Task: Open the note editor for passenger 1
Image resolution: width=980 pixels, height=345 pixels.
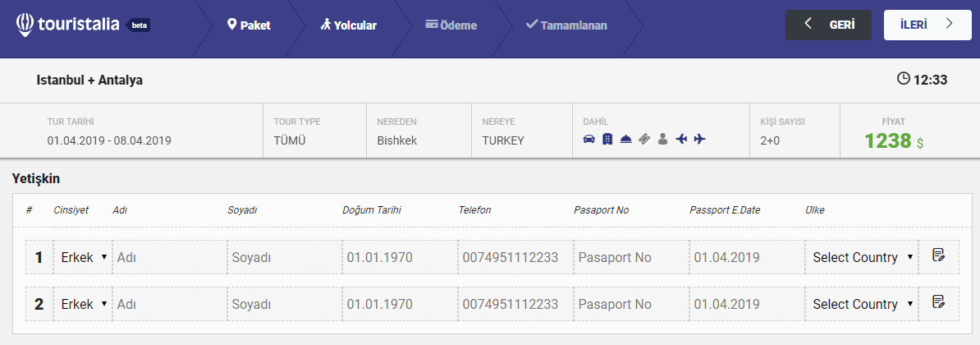Action: [939, 256]
